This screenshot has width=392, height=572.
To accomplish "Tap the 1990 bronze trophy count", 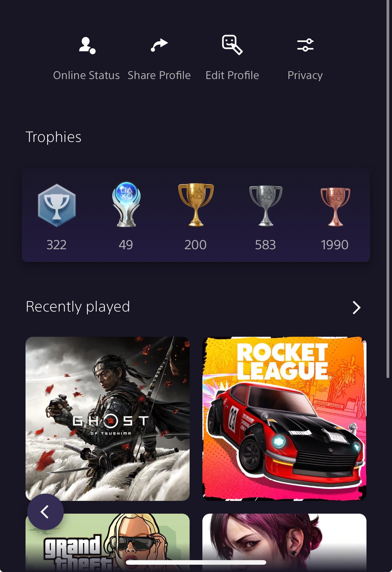I will click(335, 245).
